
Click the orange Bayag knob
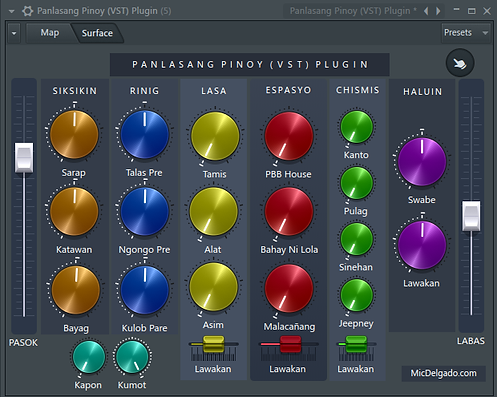tap(76, 290)
